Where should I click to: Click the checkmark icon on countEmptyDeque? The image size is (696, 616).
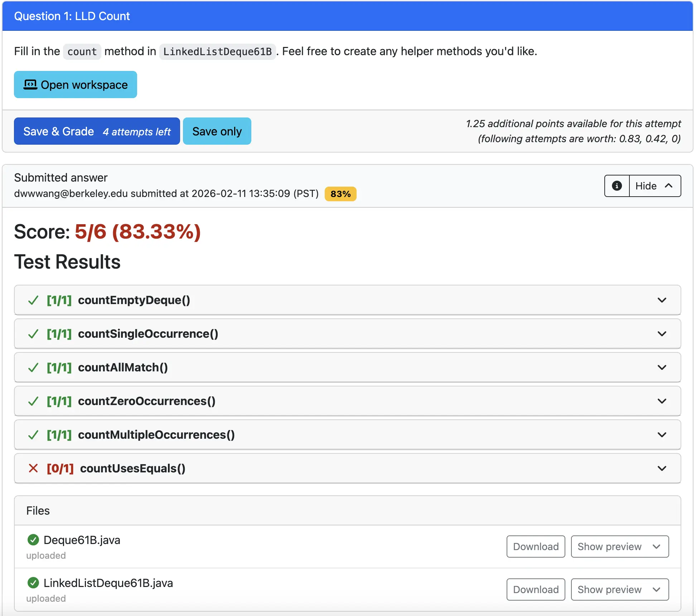(x=33, y=300)
